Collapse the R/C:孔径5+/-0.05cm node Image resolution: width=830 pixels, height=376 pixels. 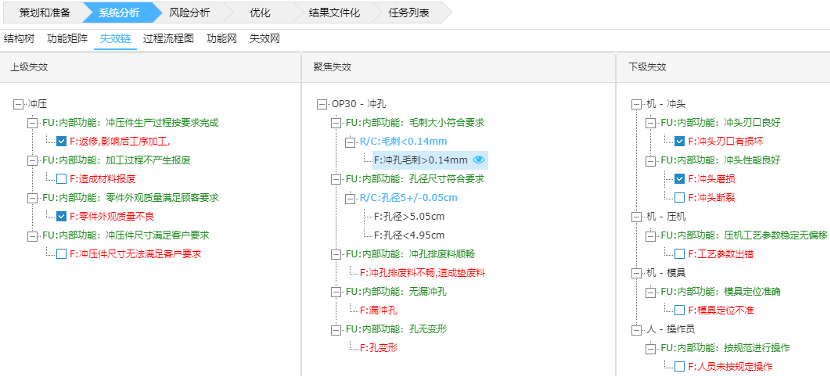(350, 198)
